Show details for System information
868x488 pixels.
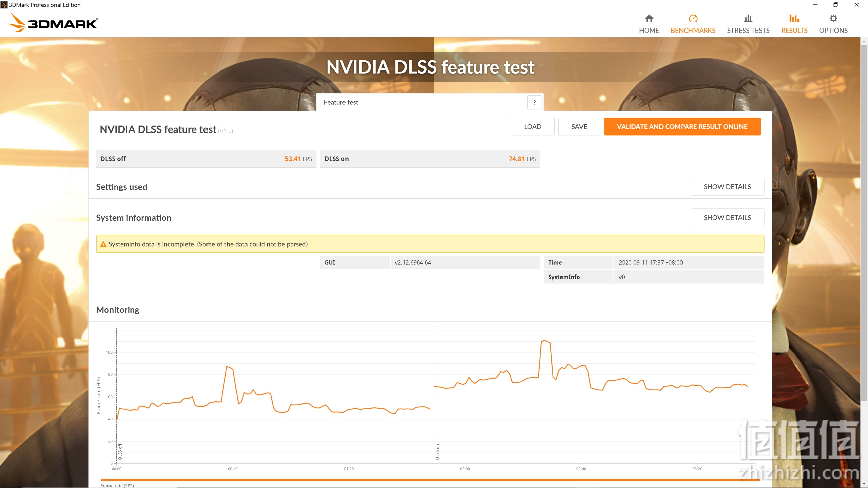click(x=727, y=217)
